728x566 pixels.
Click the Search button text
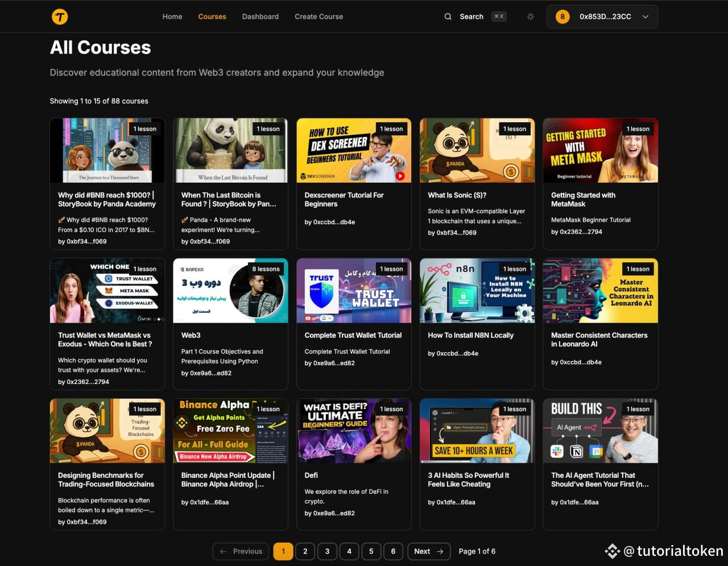[x=471, y=16]
